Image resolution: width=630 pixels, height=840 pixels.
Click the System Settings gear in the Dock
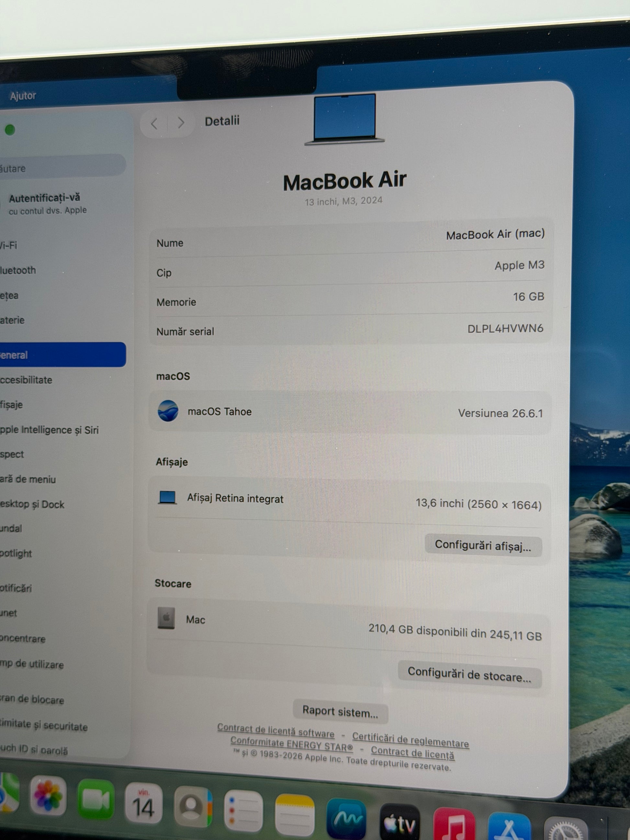[x=566, y=829]
